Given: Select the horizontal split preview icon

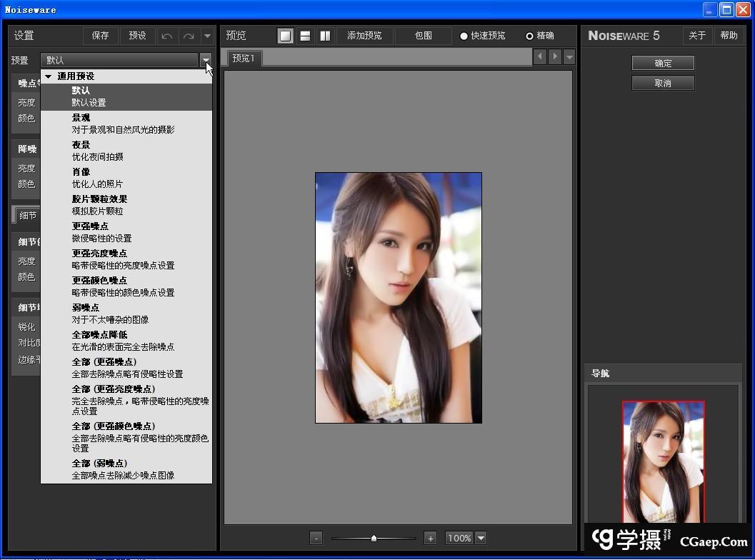Looking at the screenshot, I should pos(305,35).
